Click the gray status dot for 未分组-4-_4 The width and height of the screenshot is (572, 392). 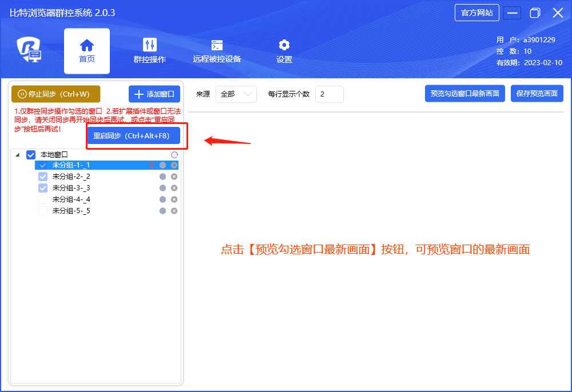pyautogui.click(x=162, y=199)
